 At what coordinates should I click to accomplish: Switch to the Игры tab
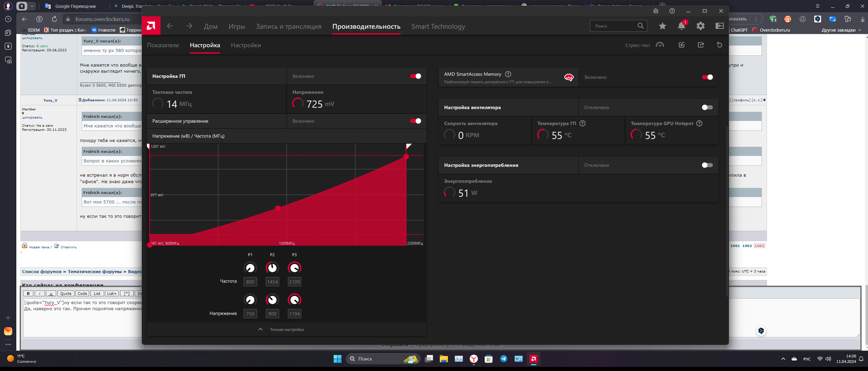[x=237, y=26]
